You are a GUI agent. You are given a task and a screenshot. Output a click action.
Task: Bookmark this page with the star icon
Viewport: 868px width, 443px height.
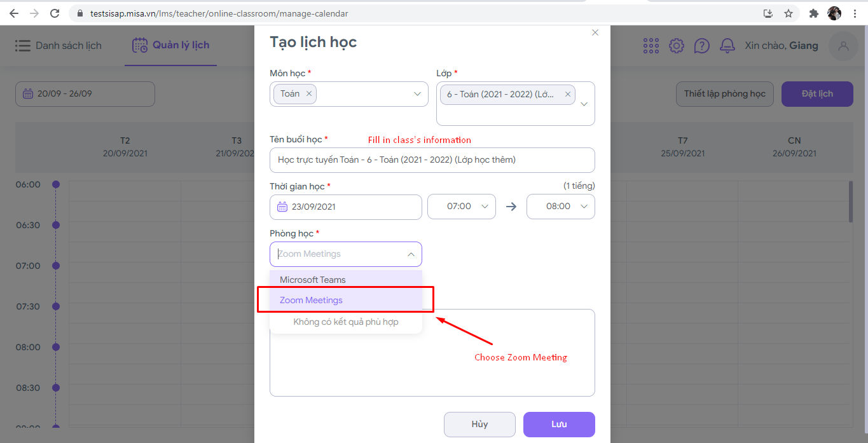tap(789, 13)
